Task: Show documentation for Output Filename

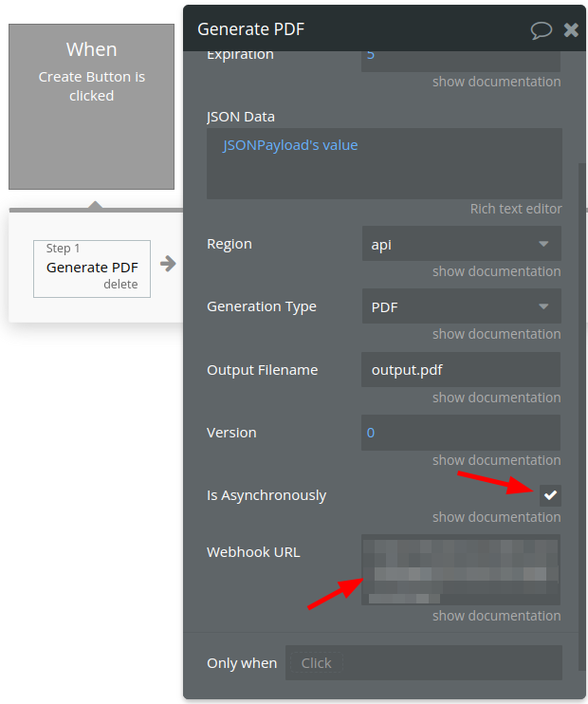Action: pyautogui.click(x=496, y=398)
